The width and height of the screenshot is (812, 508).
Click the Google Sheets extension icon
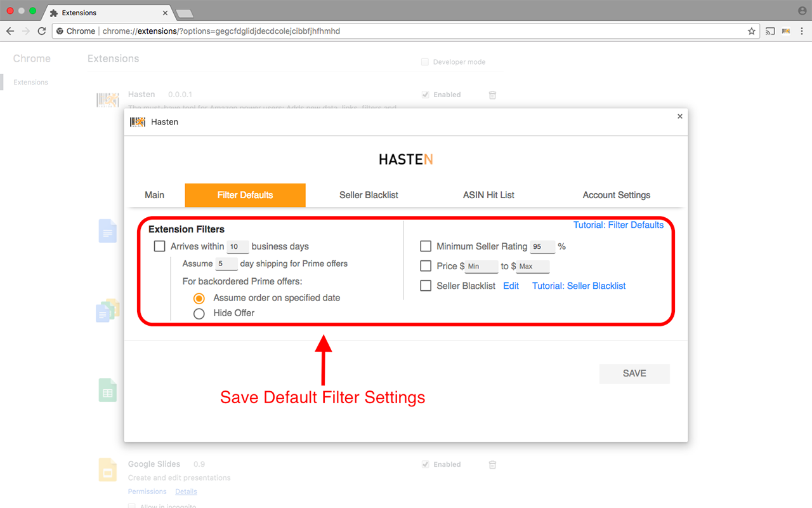pyautogui.click(x=107, y=390)
